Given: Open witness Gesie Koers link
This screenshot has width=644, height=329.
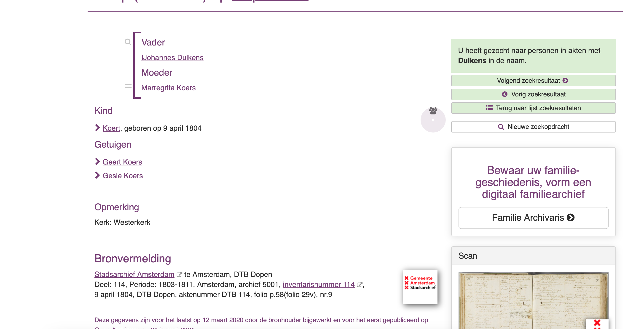Looking at the screenshot, I should coord(123,176).
